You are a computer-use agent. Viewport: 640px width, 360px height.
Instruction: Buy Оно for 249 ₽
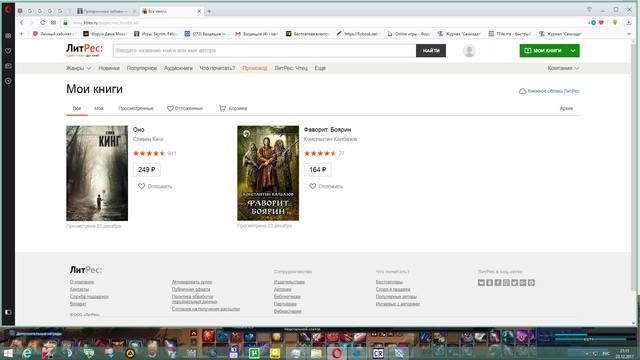pos(147,170)
